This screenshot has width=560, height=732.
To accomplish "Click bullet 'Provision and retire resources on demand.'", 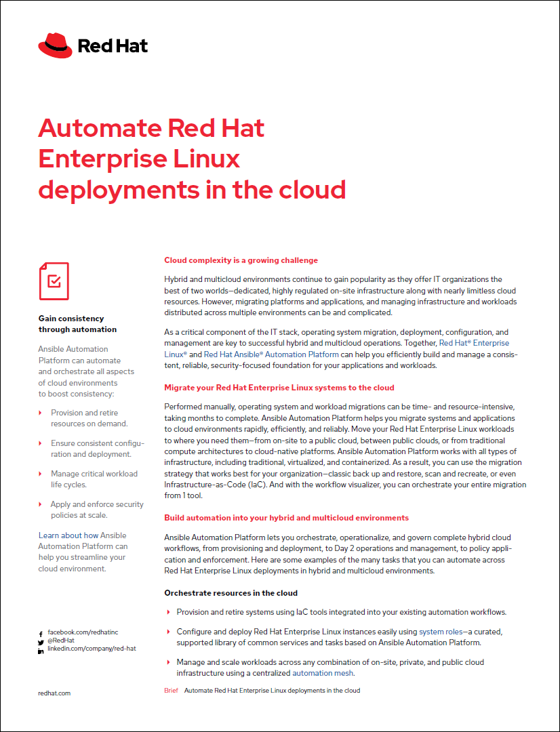I will pos(89,418).
